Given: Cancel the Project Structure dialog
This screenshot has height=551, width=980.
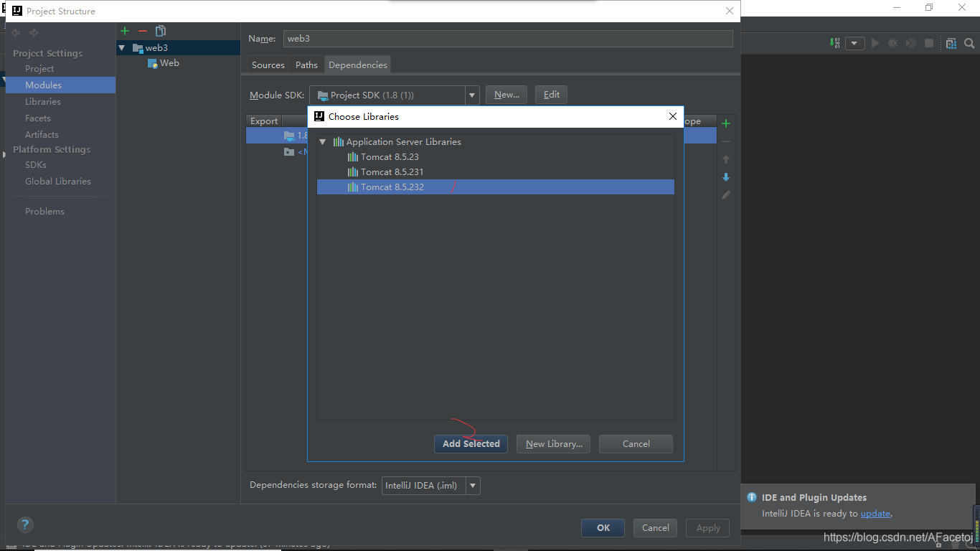Looking at the screenshot, I should coord(655,528).
